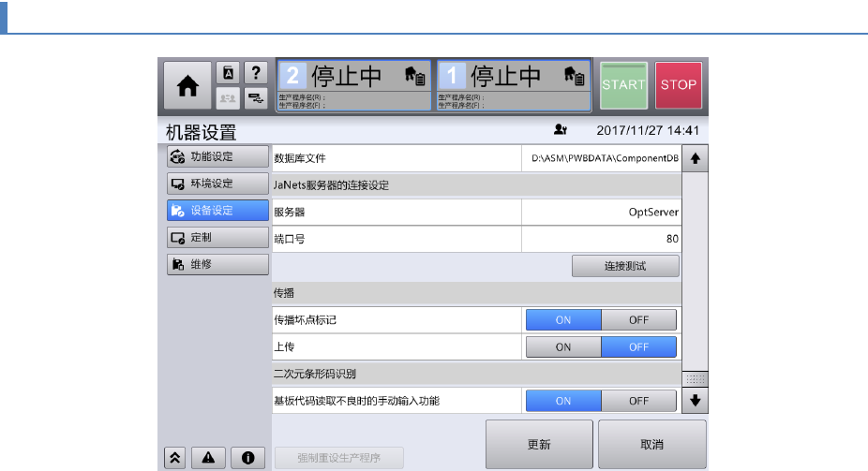Image resolution: width=868 pixels, height=471 pixels.
Task: Click the 传播 section header
Action: (476, 293)
